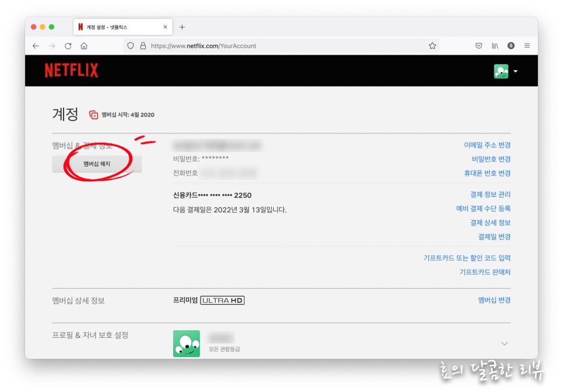563x392 pixels.
Task: Click the ULTRA HD badge
Action: (222, 300)
